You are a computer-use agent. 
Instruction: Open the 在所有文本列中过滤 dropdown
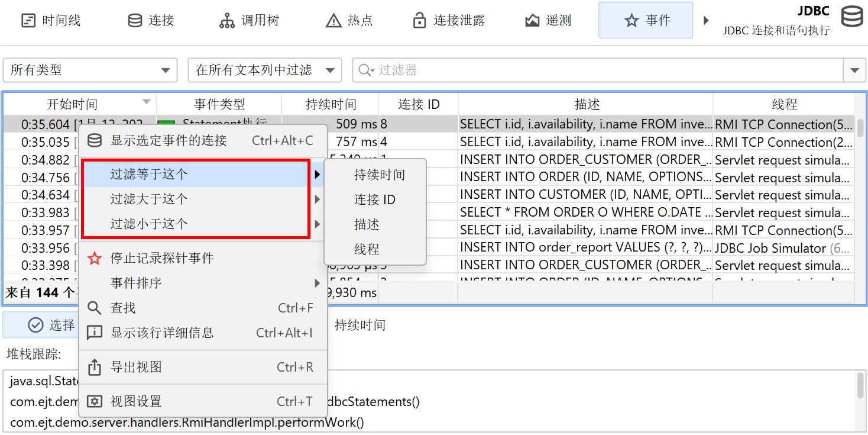264,70
